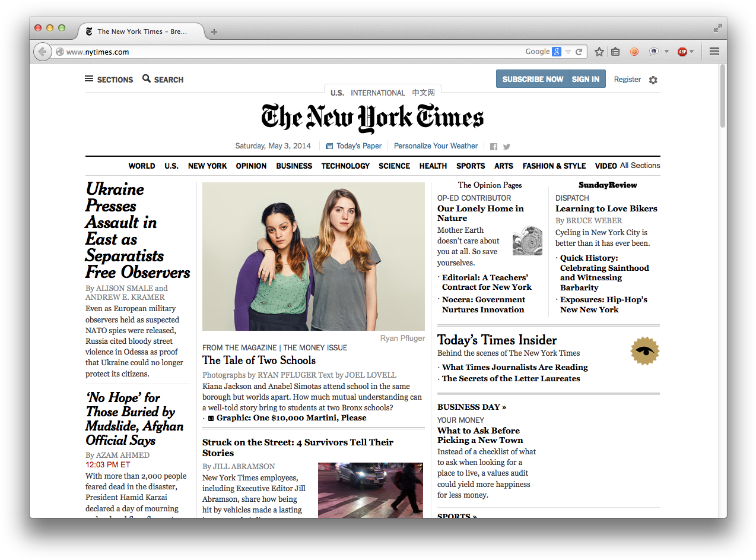This screenshot has width=756, height=560.
Task: Click Sign In button
Action: pos(586,79)
